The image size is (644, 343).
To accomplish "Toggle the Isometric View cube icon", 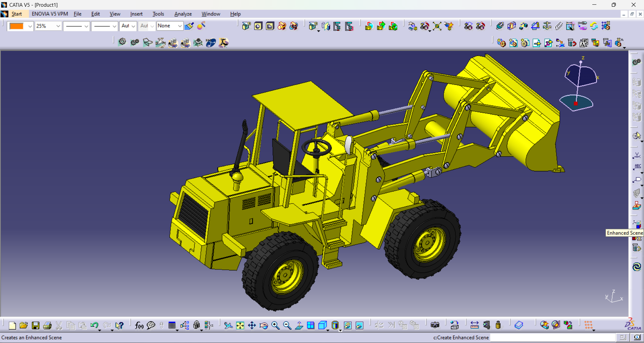I will (x=322, y=325).
